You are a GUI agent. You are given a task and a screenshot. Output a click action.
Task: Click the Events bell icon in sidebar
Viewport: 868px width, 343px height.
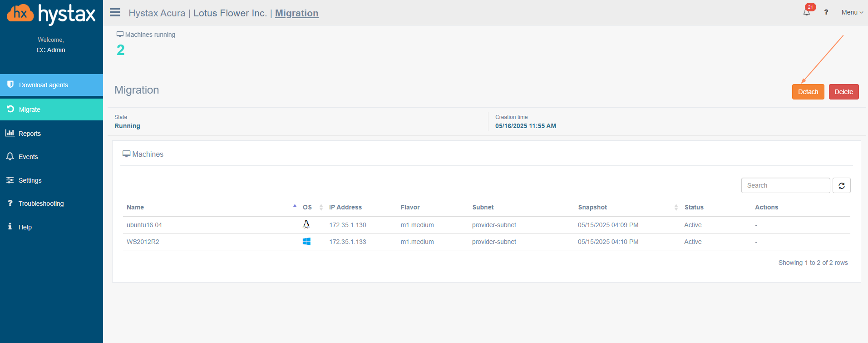[10, 156]
